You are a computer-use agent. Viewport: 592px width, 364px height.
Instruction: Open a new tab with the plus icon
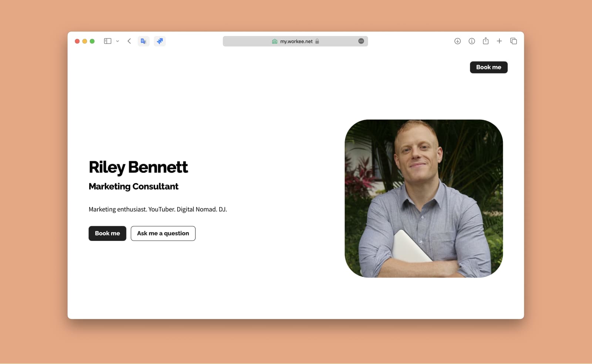(x=499, y=41)
